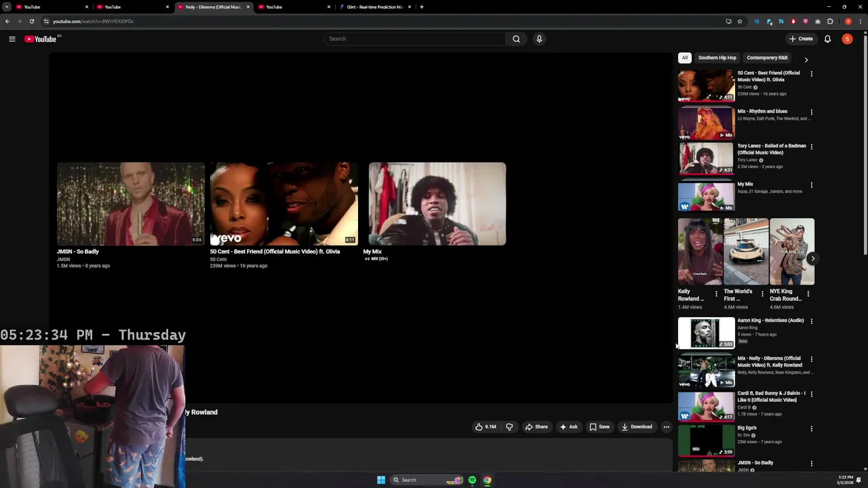The height and width of the screenshot is (488, 868).
Task: Save video to playlist
Action: [599, 427]
